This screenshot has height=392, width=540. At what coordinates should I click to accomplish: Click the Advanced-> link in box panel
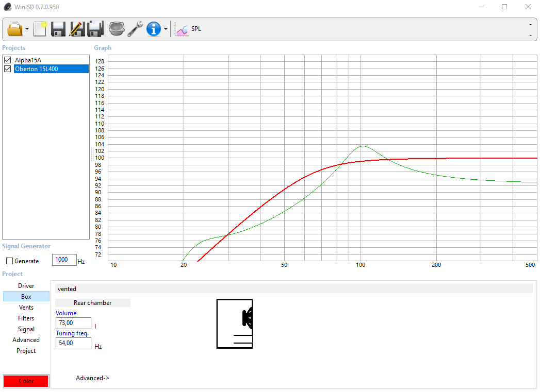tap(92, 378)
